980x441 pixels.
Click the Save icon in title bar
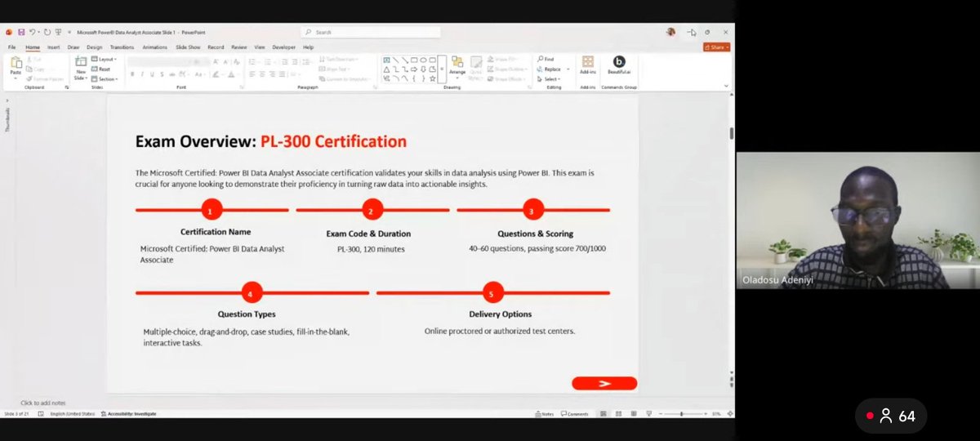click(21, 32)
